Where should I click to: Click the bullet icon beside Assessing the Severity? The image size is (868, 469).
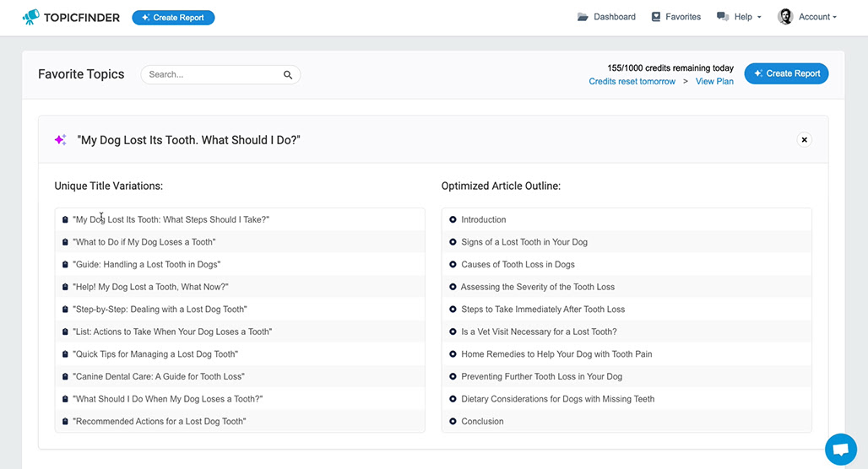pos(453,287)
